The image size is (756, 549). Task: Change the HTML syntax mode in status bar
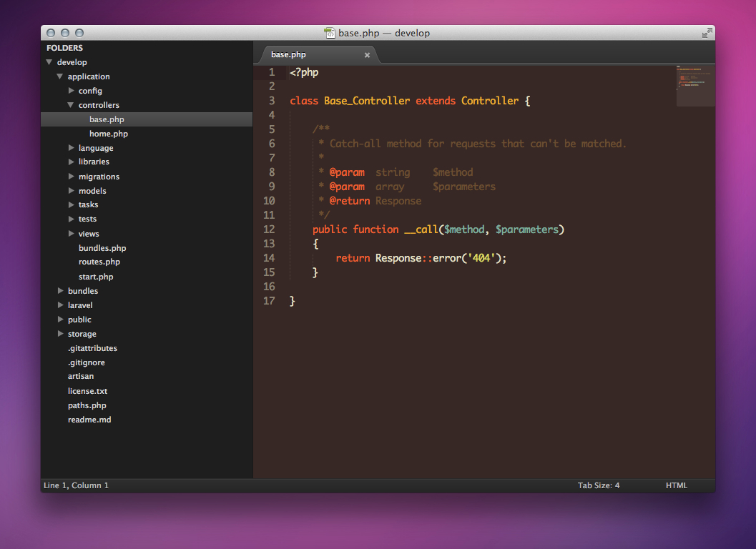pos(677,485)
